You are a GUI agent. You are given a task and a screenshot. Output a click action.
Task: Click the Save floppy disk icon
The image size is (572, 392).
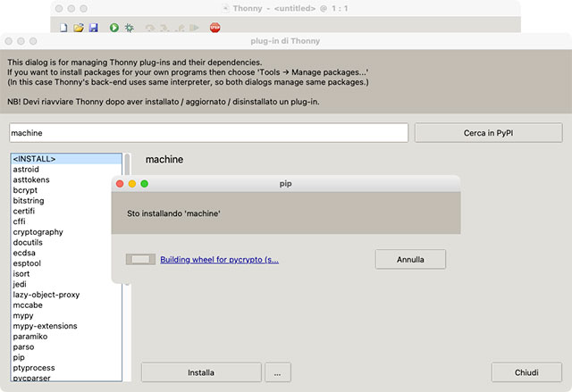point(93,28)
